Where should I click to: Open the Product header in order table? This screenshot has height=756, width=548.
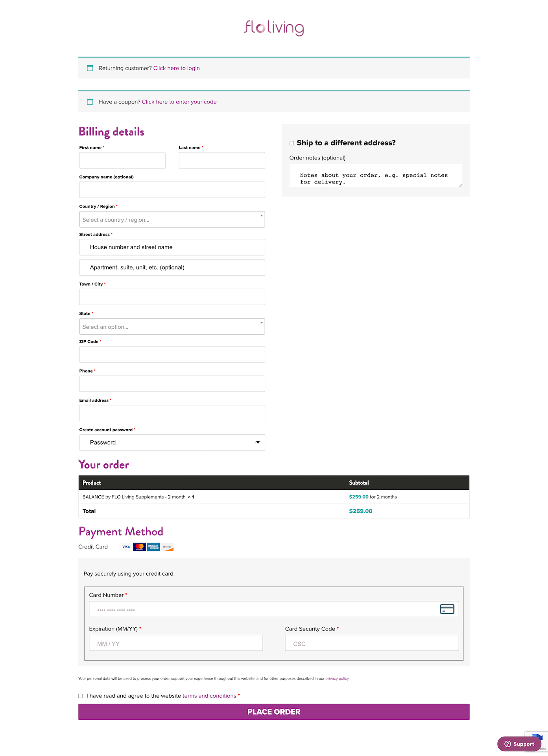(91, 482)
